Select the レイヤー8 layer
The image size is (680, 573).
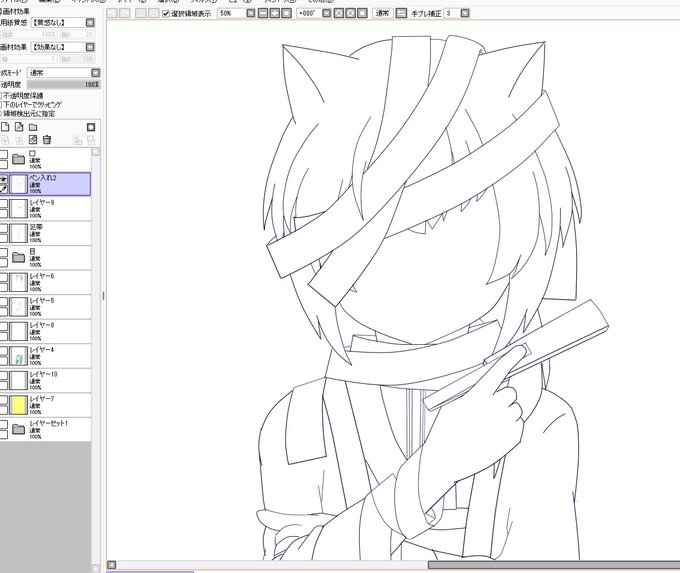click(x=46, y=331)
